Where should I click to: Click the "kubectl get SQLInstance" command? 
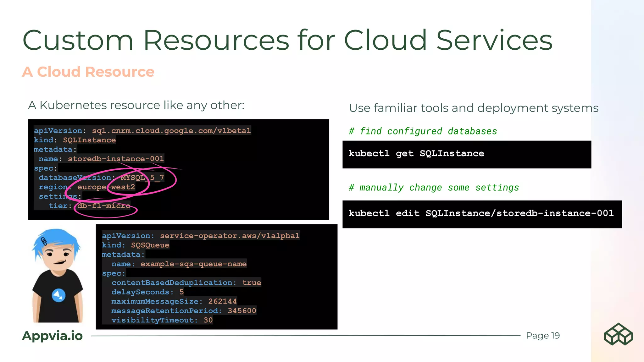pos(416,153)
